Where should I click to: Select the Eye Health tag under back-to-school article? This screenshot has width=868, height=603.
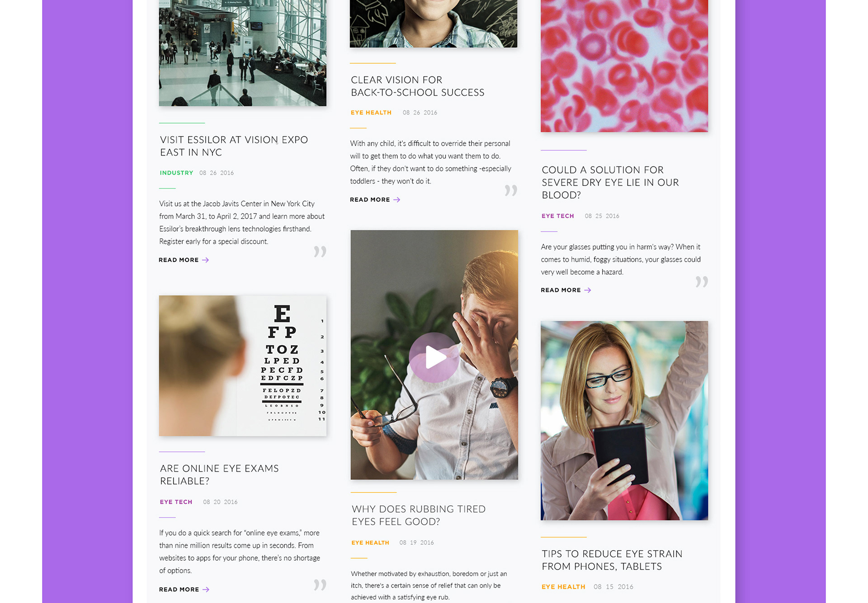(x=371, y=113)
